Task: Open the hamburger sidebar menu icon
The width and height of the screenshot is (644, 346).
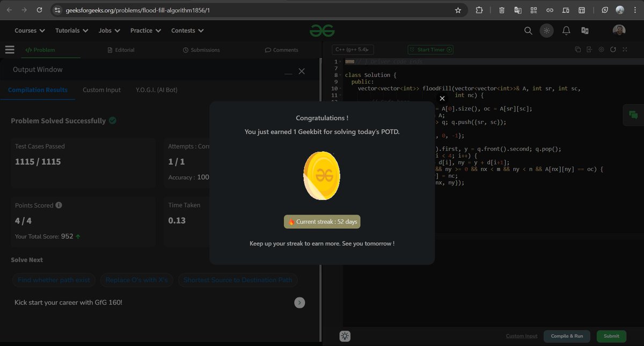Action: tap(10, 49)
